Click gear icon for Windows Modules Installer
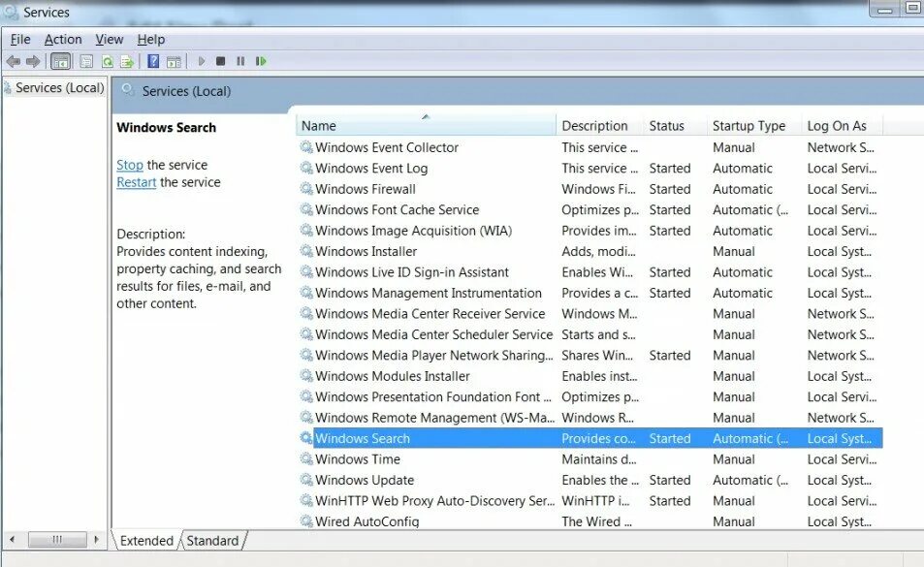This screenshot has height=567, width=924. (306, 376)
